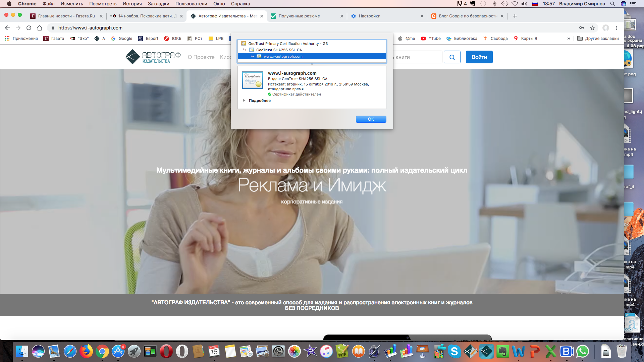Viewport: 644px width, 362px height.
Task: Click the website search magnifier button
Action: [452, 57]
